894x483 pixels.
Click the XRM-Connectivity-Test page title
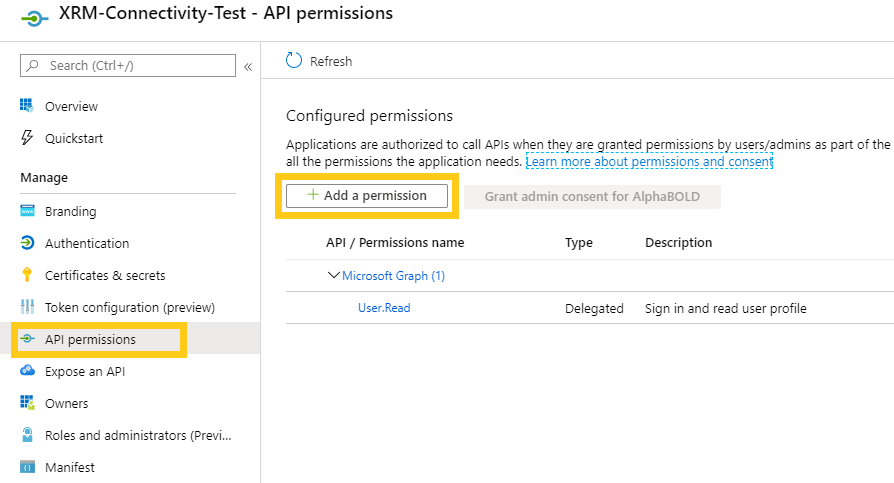click(226, 13)
